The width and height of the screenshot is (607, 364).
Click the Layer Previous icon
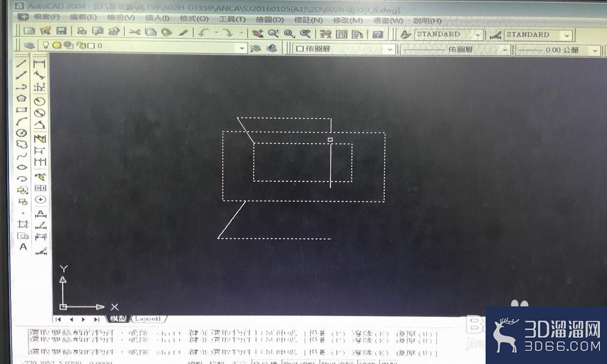tap(272, 48)
